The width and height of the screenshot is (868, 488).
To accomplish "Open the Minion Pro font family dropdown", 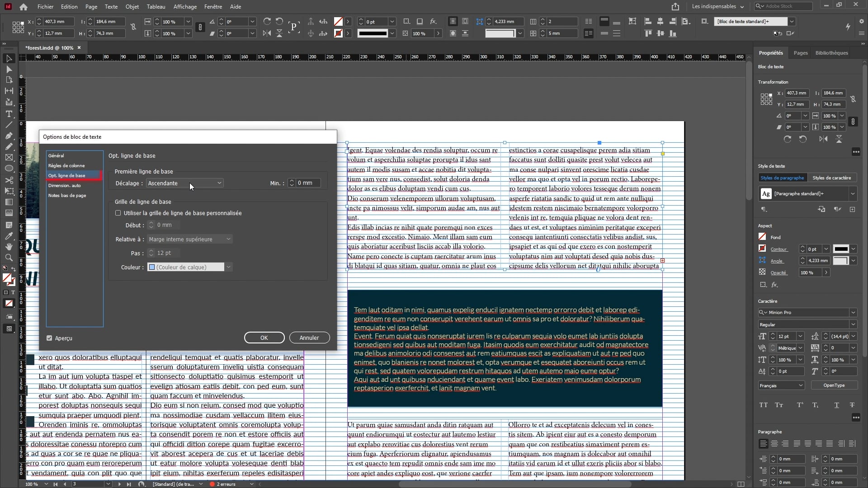I will pos(853,312).
